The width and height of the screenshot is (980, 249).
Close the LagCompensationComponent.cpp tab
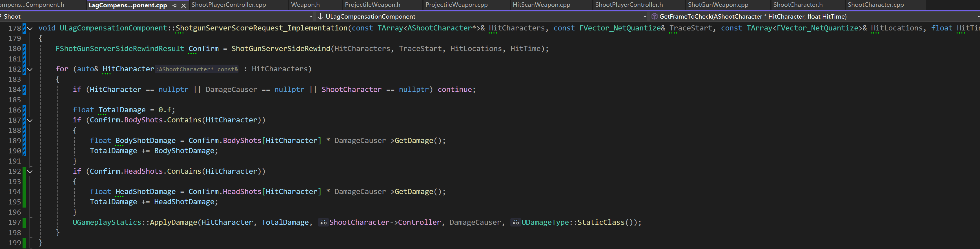pos(183,5)
